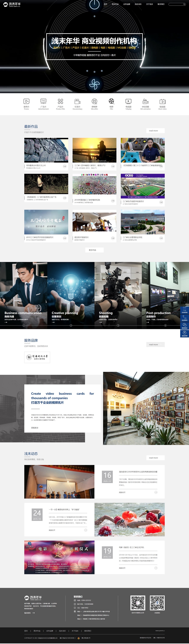
Task: Open the 短视频 Short video icon
Action: click(x=163, y=101)
